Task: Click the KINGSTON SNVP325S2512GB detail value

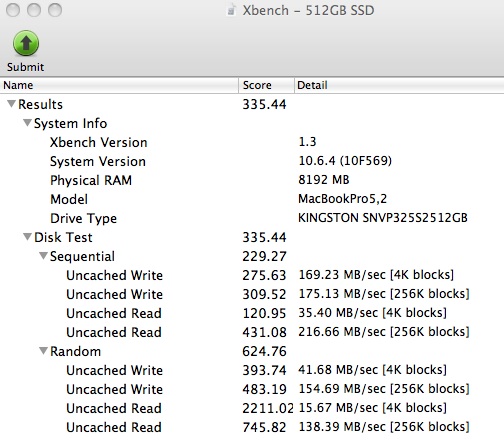Action: [383, 218]
